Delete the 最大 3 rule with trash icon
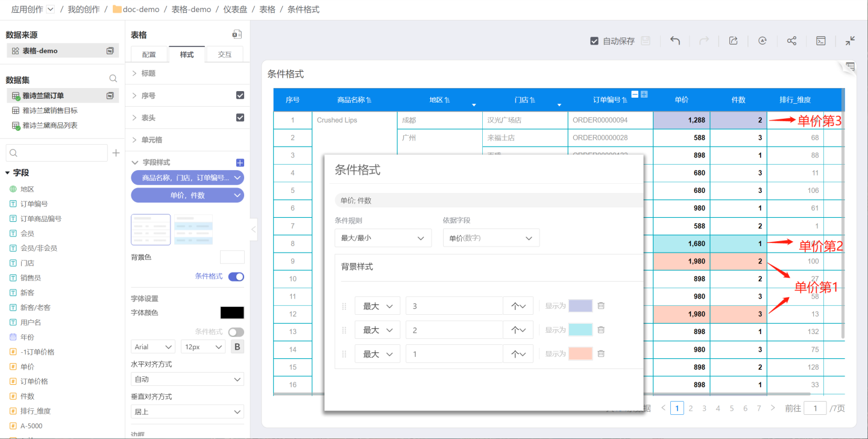This screenshot has width=868, height=439. (601, 306)
